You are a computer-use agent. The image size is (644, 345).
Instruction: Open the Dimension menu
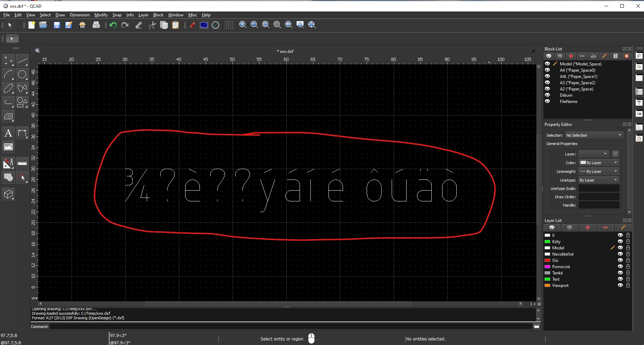(79, 15)
